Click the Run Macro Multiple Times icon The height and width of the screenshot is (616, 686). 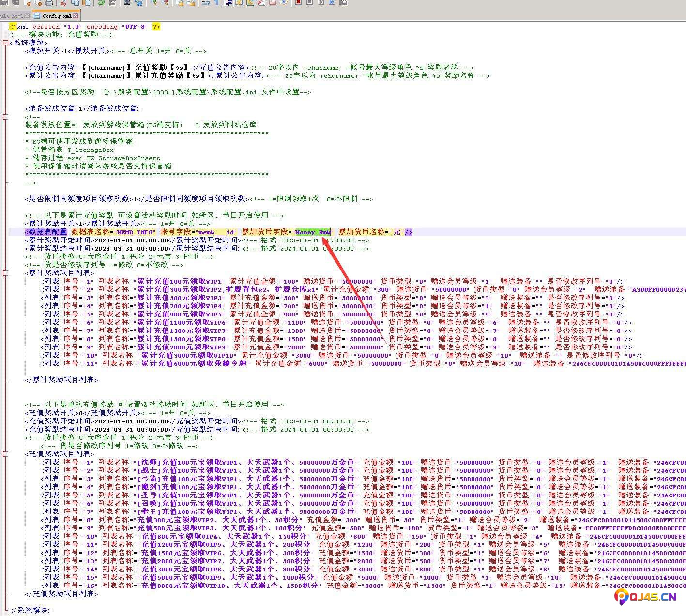(332, 2)
